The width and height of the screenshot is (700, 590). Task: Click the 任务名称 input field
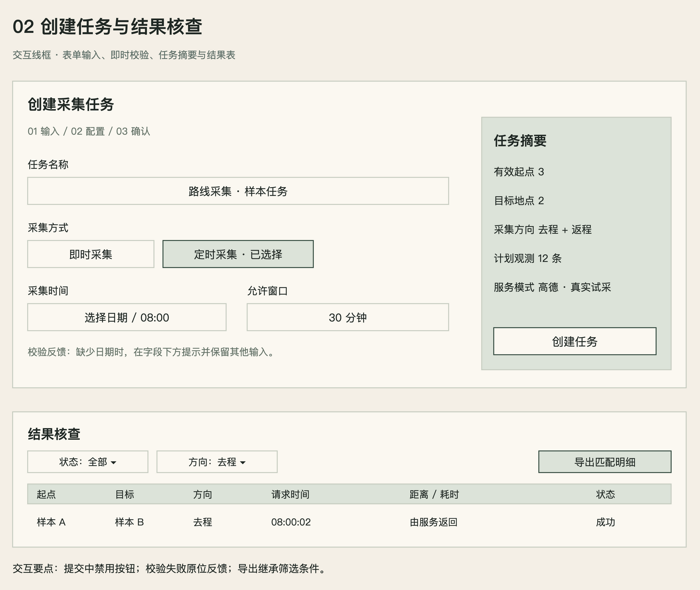tap(238, 191)
